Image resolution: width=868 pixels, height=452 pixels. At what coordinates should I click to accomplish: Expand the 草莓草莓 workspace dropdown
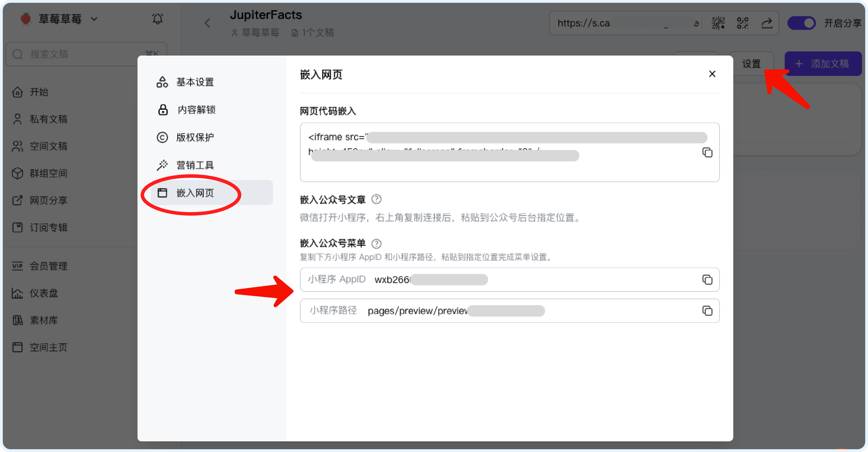click(x=94, y=19)
